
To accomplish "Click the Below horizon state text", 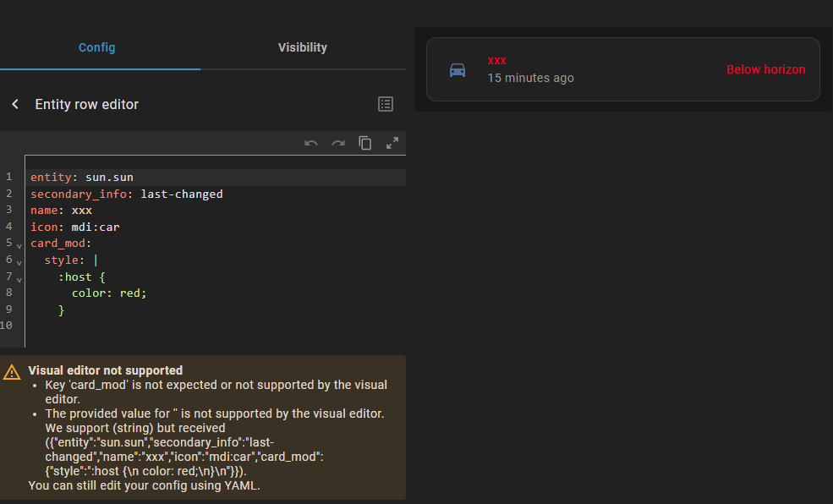I will pyautogui.click(x=765, y=69).
